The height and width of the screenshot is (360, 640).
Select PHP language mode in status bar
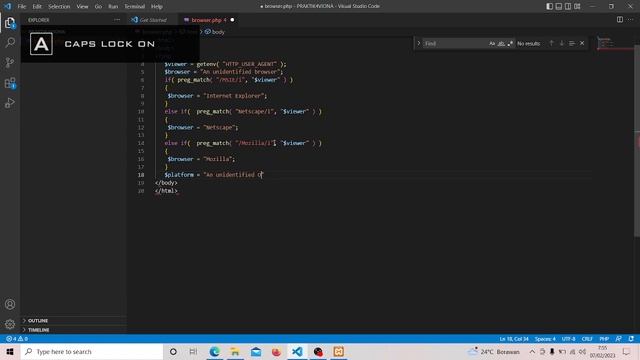click(x=604, y=339)
